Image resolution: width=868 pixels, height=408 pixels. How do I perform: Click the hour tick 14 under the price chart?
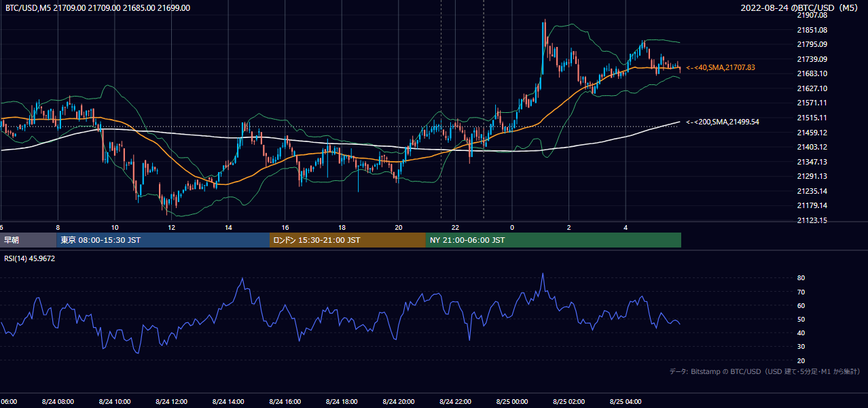228,227
